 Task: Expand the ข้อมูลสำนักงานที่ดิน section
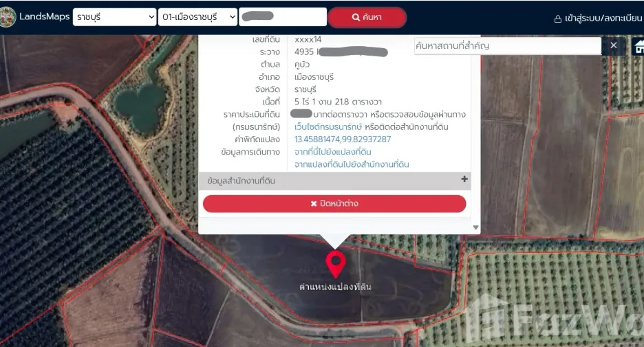[x=335, y=181]
